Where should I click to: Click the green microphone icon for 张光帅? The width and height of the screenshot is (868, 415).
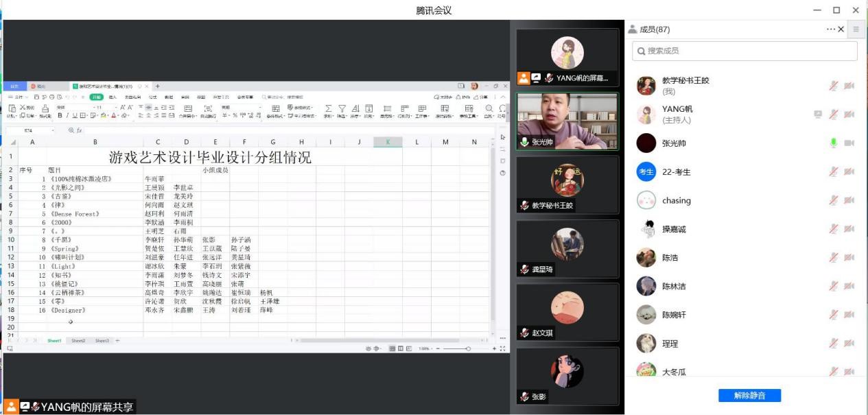click(833, 143)
